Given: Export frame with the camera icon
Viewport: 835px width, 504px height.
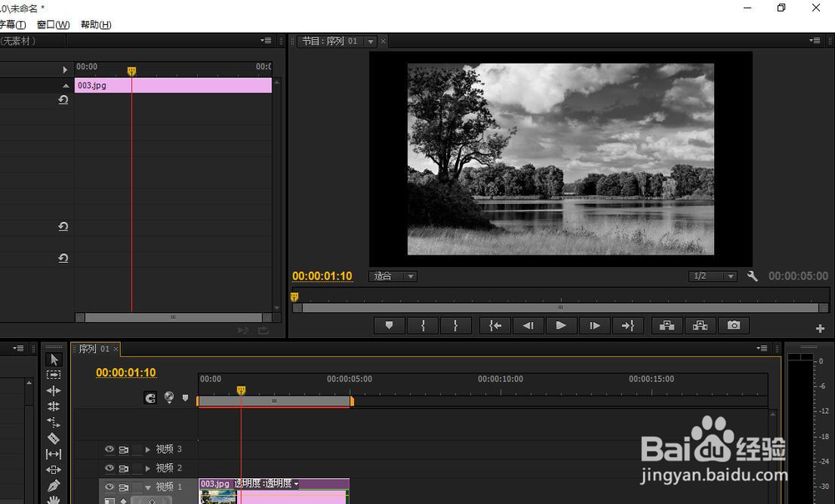Looking at the screenshot, I should (733, 325).
